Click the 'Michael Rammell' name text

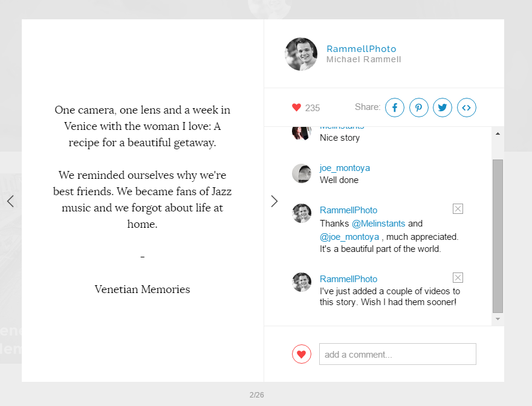pyautogui.click(x=364, y=59)
